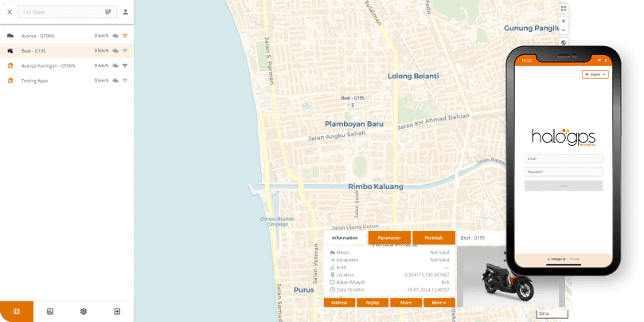Select Testing Apps in object list

[35, 80]
